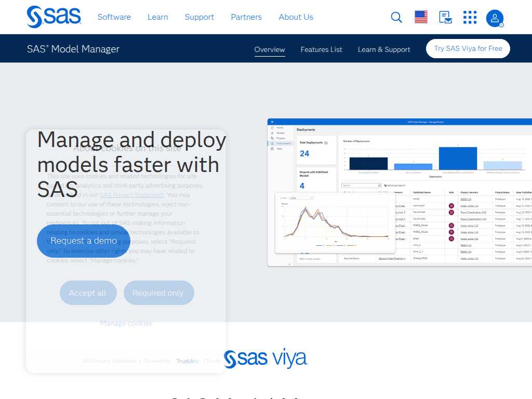Click the Manage and deploy models faster heading
Viewport: 532px width, 399px height.
[x=131, y=165]
